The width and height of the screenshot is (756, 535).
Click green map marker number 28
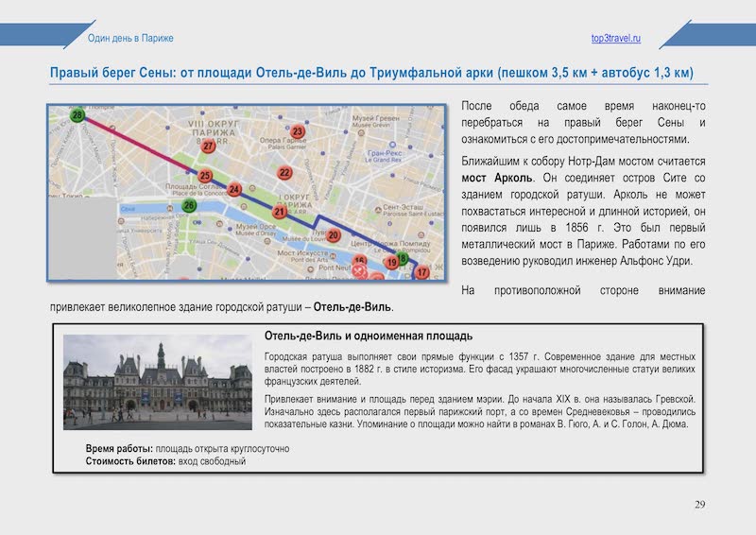[x=77, y=115]
